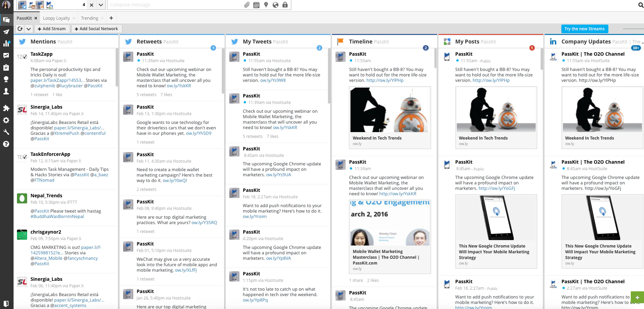
Task: Click the sign out door icon
Action: point(6,304)
